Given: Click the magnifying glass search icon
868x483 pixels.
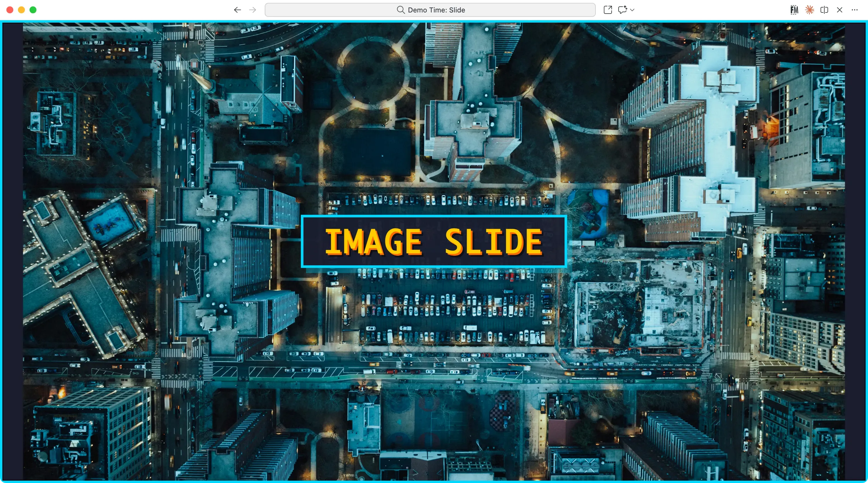Looking at the screenshot, I should click(x=401, y=10).
